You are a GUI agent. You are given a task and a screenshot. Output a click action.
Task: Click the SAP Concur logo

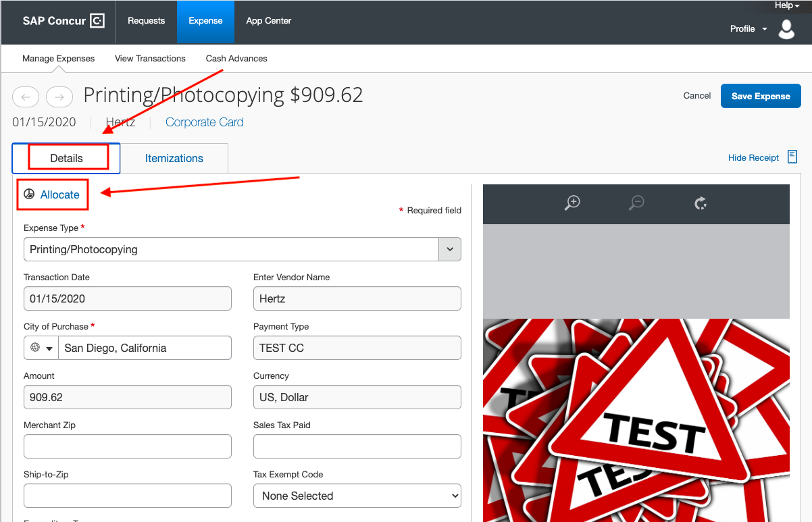64,21
